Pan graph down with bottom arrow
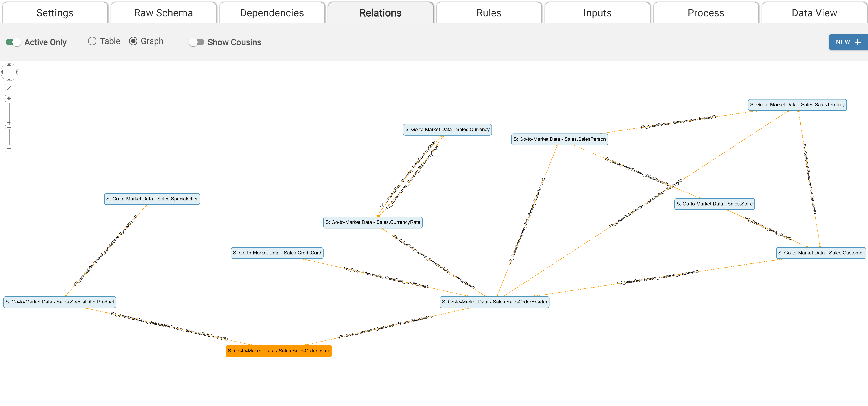The image size is (868, 406). (x=9, y=79)
